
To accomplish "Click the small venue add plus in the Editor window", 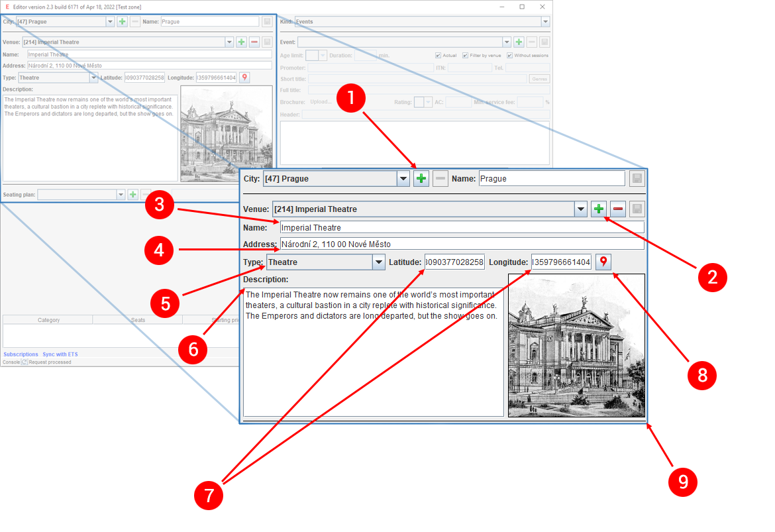I will click(x=241, y=42).
